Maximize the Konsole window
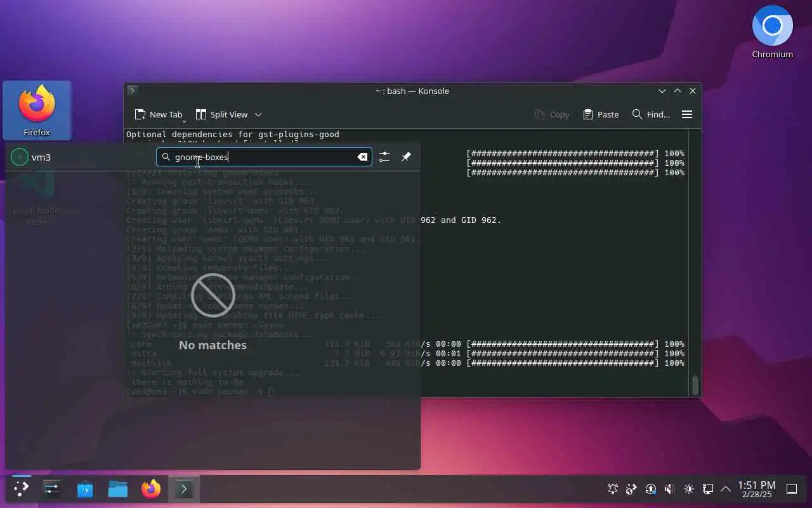Image resolution: width=812 pixels, height=508 pixels. pyautogui.click(x=678, y=91)
